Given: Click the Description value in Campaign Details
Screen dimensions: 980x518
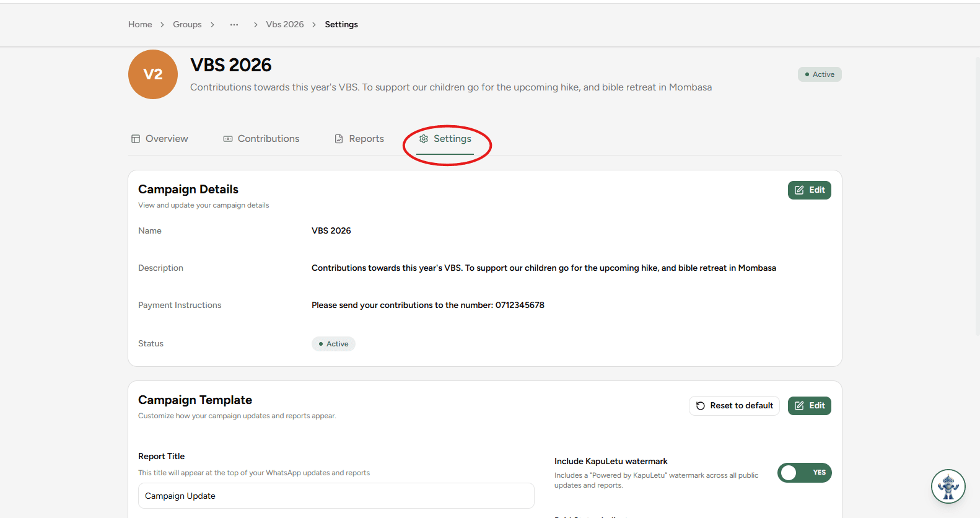Looking at the screenshot, I should [544, 268].
